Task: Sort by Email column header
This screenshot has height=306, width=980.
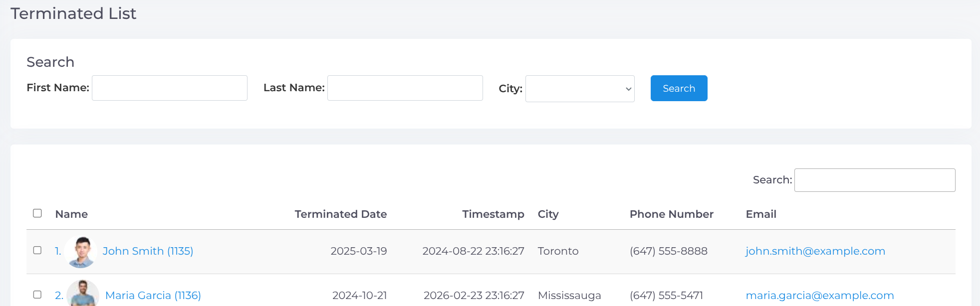Action: tap(761, 214)
